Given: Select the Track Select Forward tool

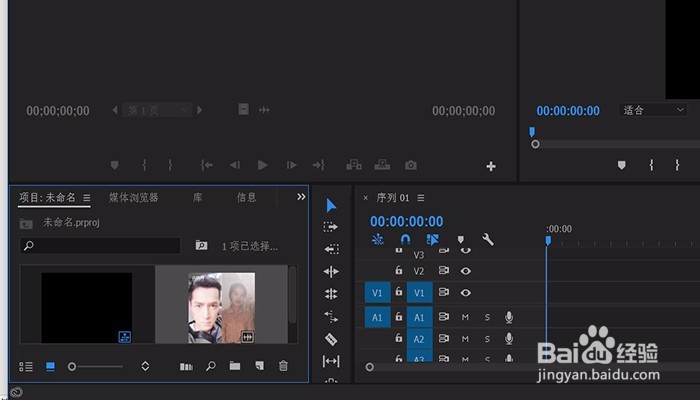Looking at the screenshot, I should click(331, 227).
